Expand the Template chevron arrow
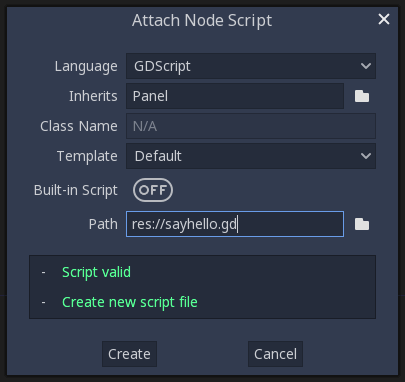 [x=366, y=156]
